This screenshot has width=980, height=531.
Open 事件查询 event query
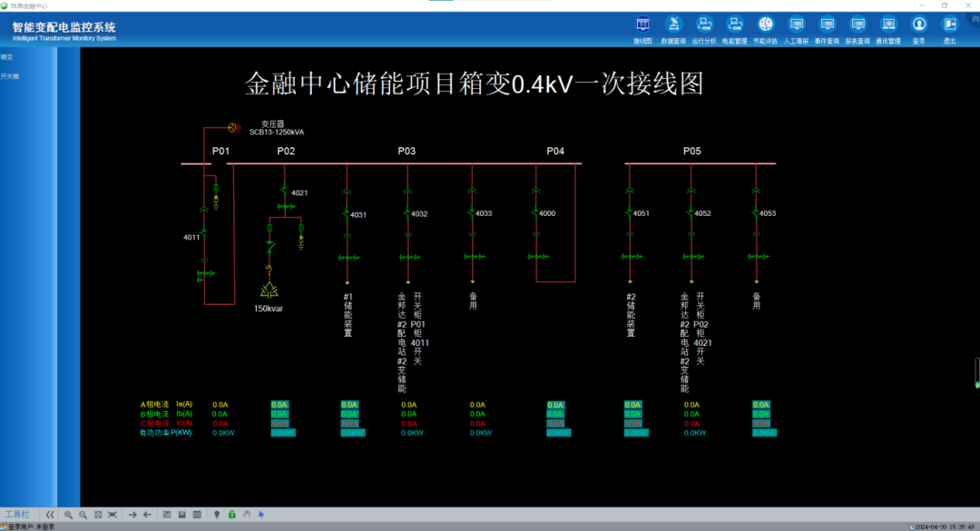tap(827, 29)
